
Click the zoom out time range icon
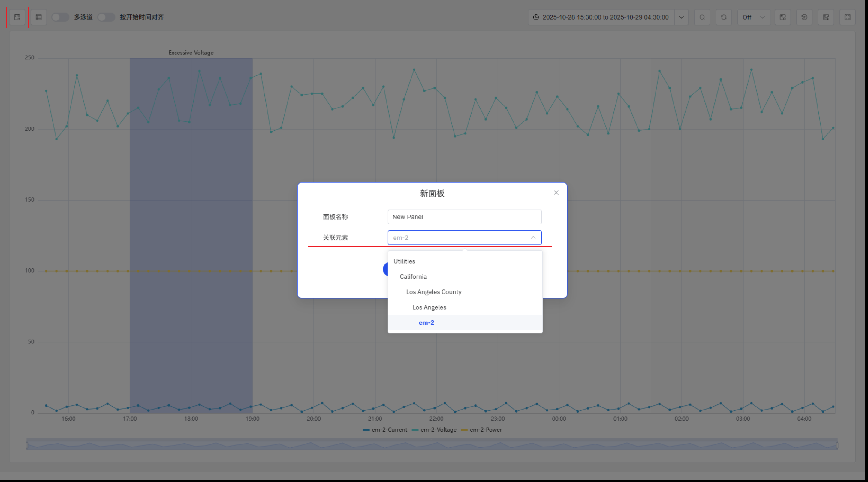click(x=702, y=17)
